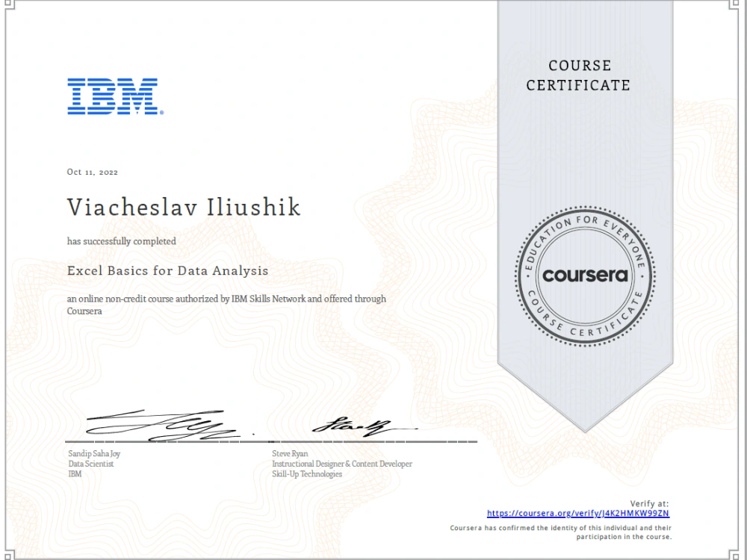Click the COURSE CERTIFICATE heading
The height and width of the screenshot is (560, 747).
click(x=578, y=75)
